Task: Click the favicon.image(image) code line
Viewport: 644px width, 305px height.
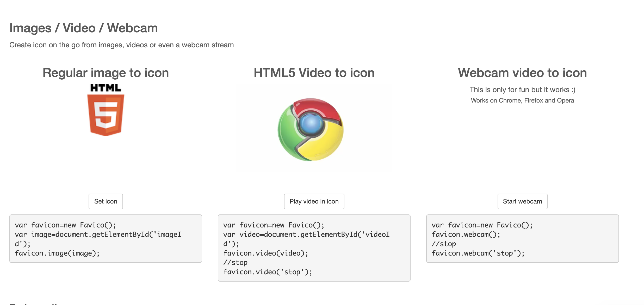Action: point(57,253)
